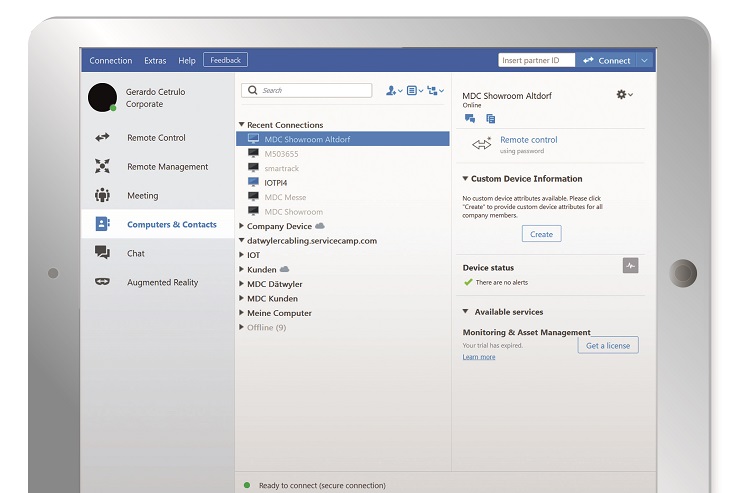Viewport: 740px width, 493px height.
Task: Open the Augmented Reality section
Action: pos(162,283)
